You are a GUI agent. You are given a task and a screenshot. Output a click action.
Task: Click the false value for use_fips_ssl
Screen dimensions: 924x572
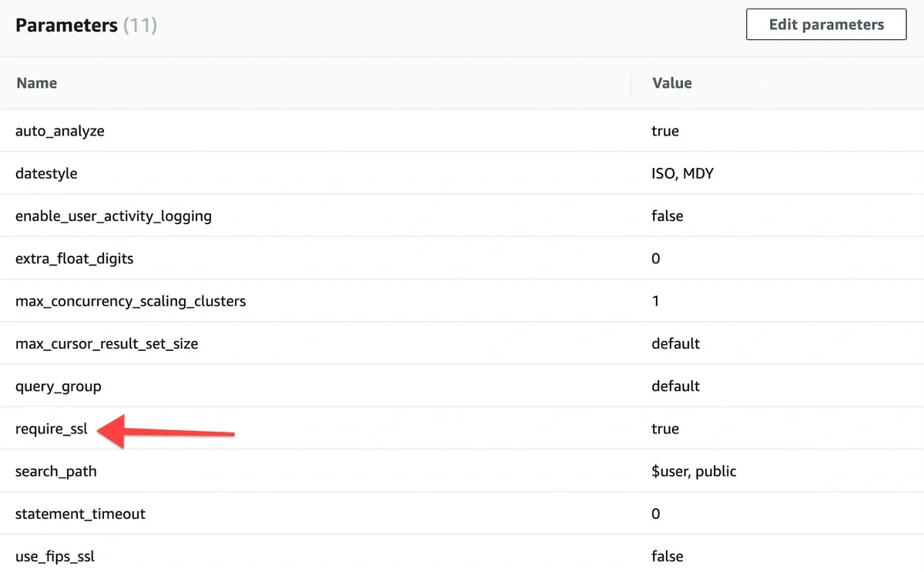click(x=667, y=556)
